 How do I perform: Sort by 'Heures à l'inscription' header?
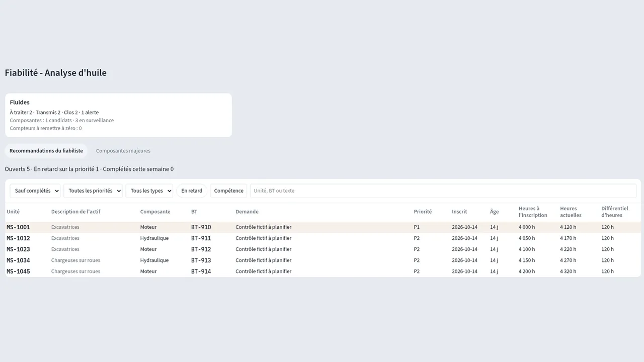click(x=533, y=212)
